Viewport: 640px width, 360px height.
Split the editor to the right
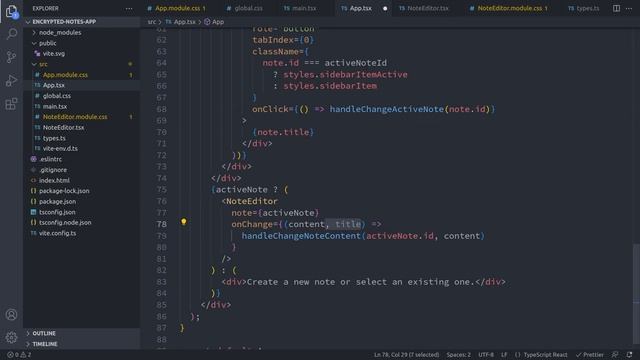(x=616, y=8)
